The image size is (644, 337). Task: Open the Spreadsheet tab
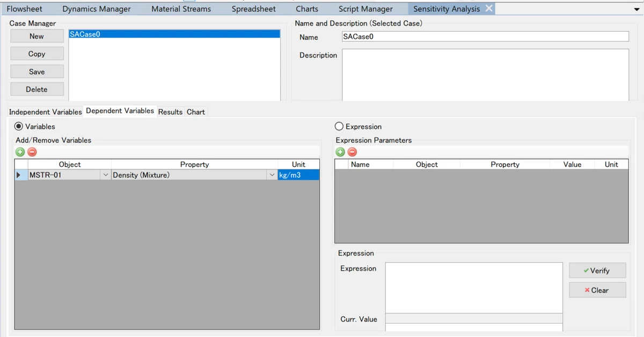coord(254,9)
